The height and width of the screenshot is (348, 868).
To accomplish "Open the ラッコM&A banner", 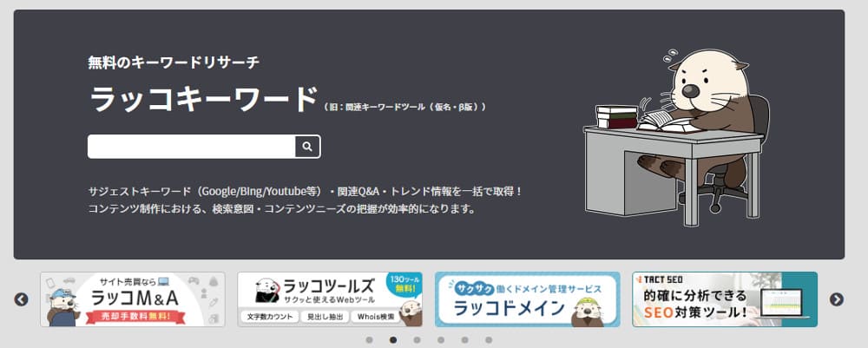I will 133,299.
